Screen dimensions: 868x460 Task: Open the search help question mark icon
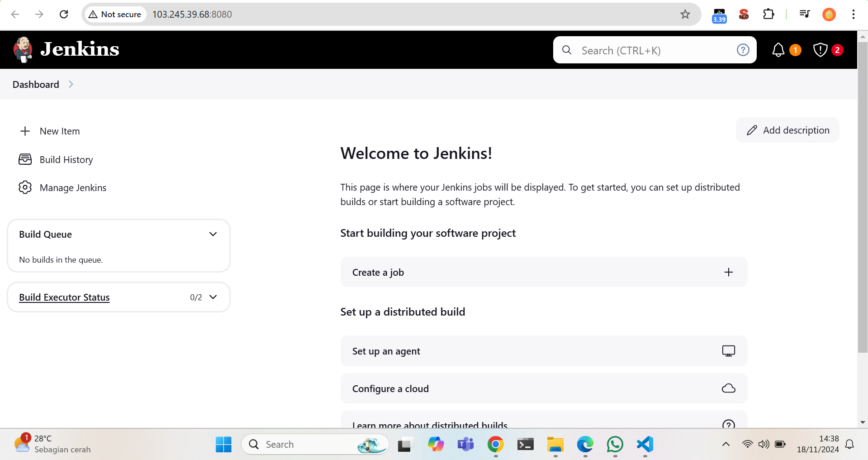(x=743, y=50)
